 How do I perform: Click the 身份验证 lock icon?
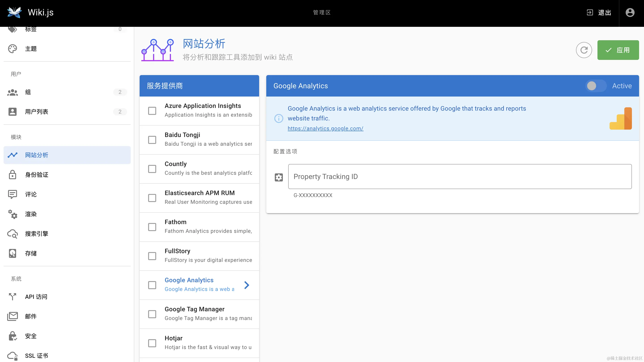13,175
